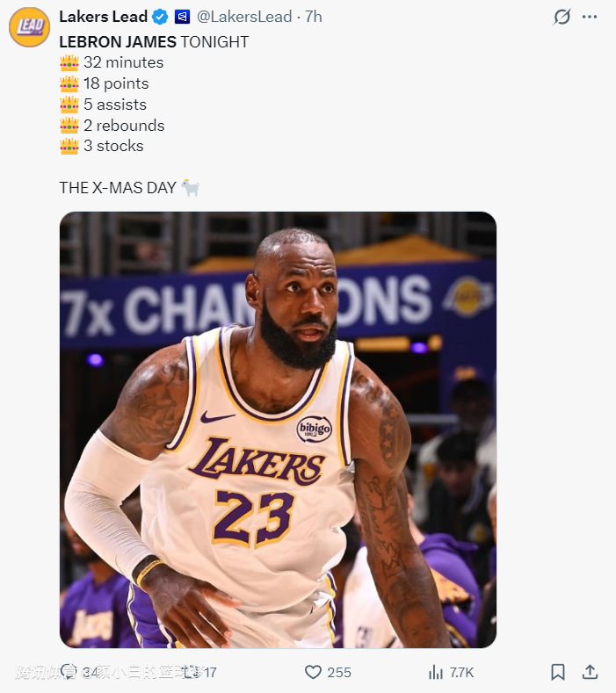Click the 7.7K views count
This screenshot has height=693, width=616.
point(461,672)
